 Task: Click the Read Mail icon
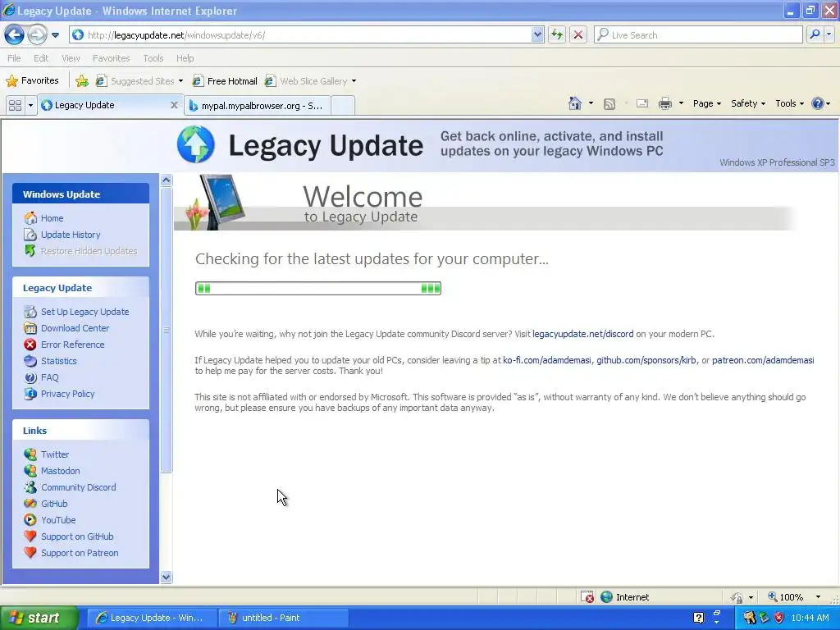click(x=641, y=104)
